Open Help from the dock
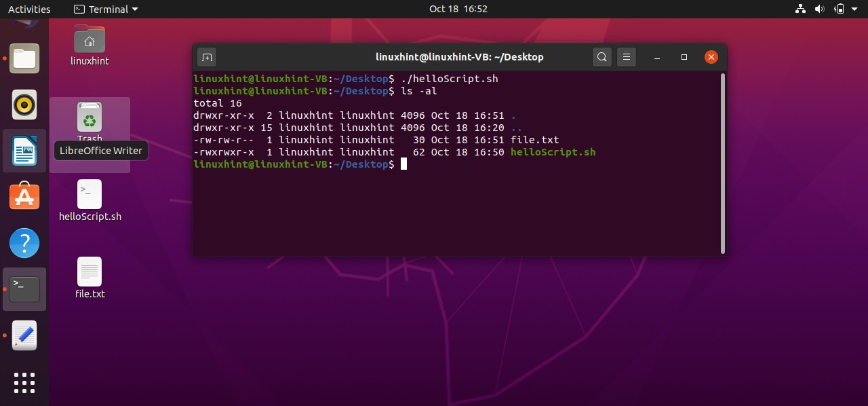This screenshot has height=406, width=868. pos(25,243)
